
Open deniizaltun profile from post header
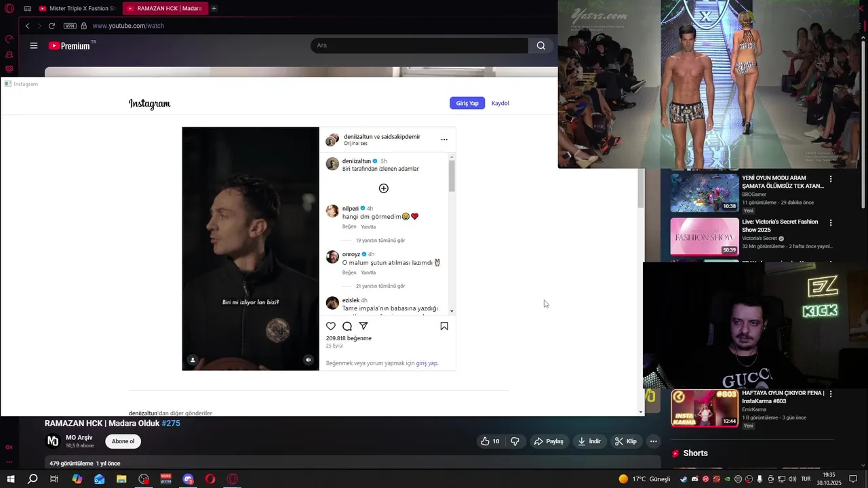(x=358, y=136)
